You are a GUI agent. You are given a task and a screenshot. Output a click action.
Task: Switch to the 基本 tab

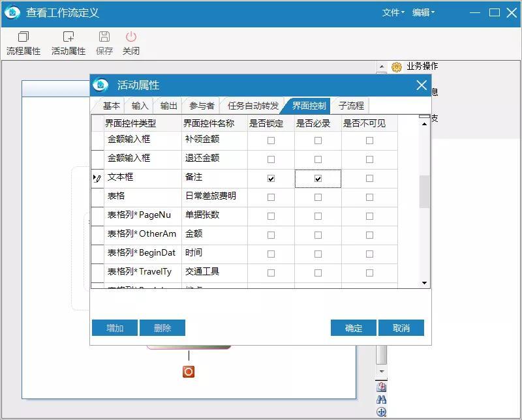coord(111,106)
